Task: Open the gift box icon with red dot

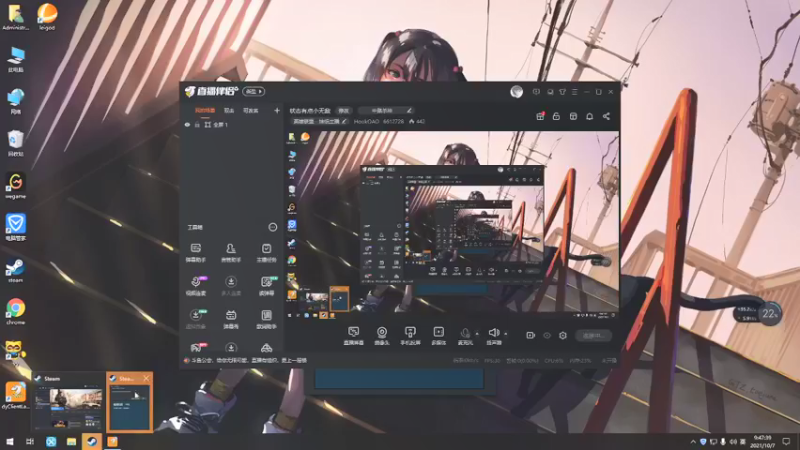Action: [540, 116]
